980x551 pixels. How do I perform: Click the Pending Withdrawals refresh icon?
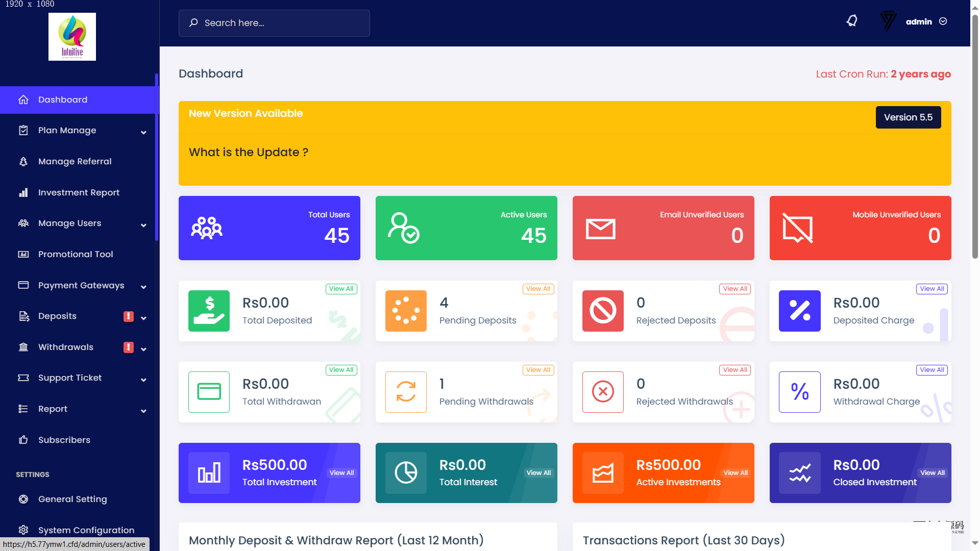pos(406,392)
